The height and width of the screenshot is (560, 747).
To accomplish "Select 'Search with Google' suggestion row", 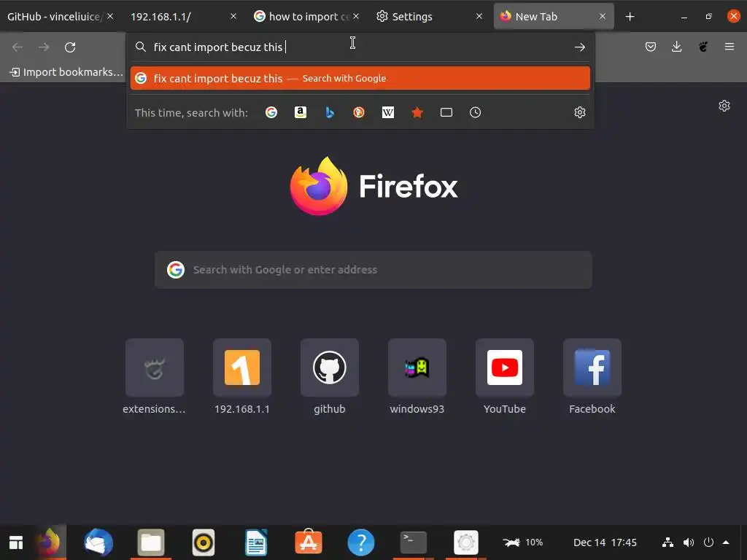I will tap(360, 78).
